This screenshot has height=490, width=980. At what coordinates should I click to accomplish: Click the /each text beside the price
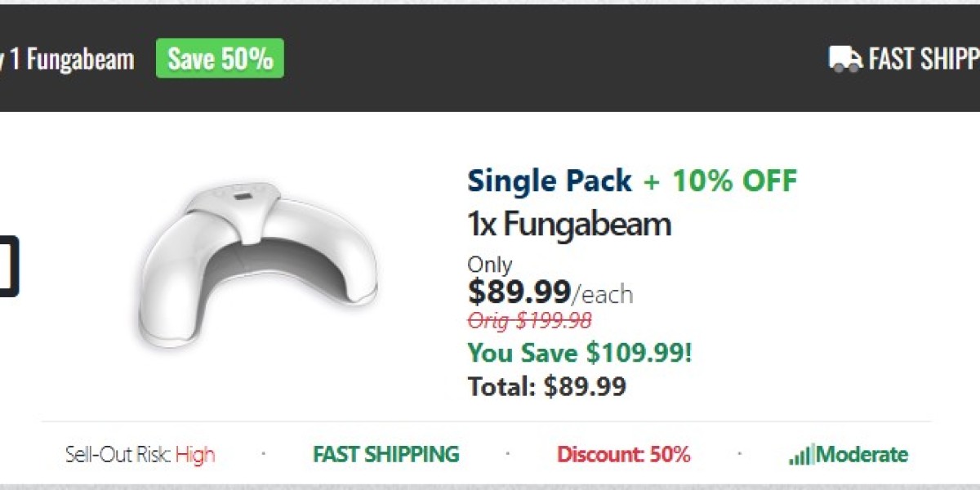click(x=602, y=294)
